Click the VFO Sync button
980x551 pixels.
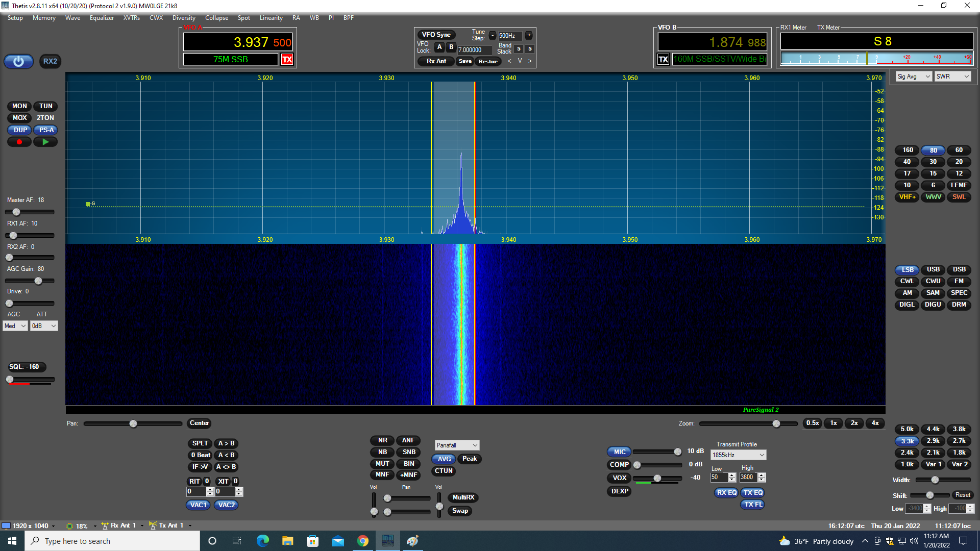click(436, 35)
